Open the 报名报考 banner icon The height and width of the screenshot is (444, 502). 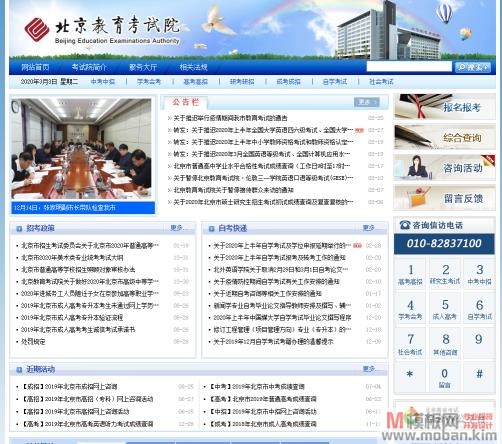444,107
